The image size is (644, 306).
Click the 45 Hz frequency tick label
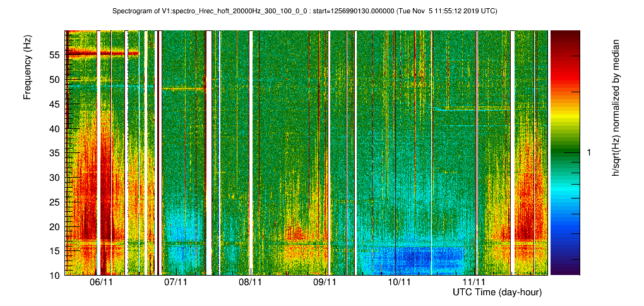pos(56,104)
